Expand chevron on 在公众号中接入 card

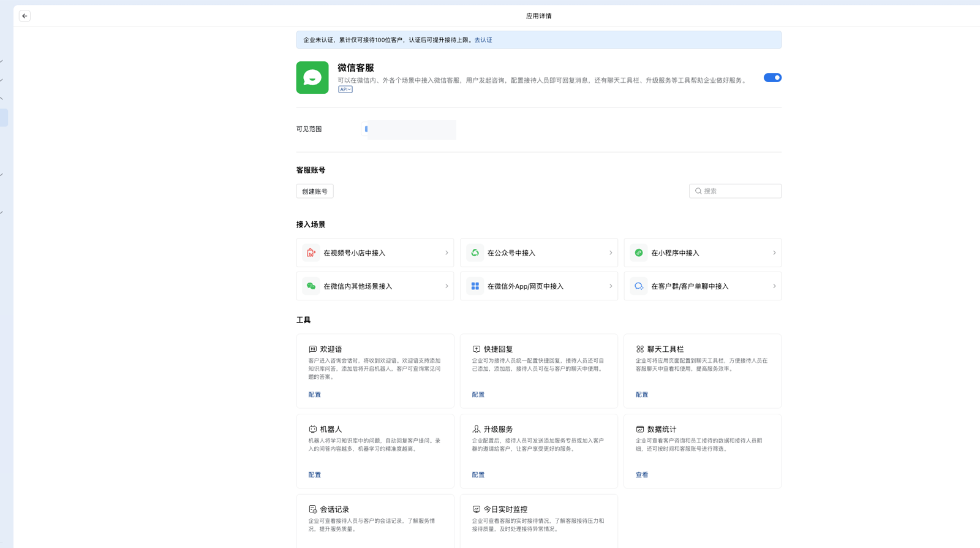611,253
